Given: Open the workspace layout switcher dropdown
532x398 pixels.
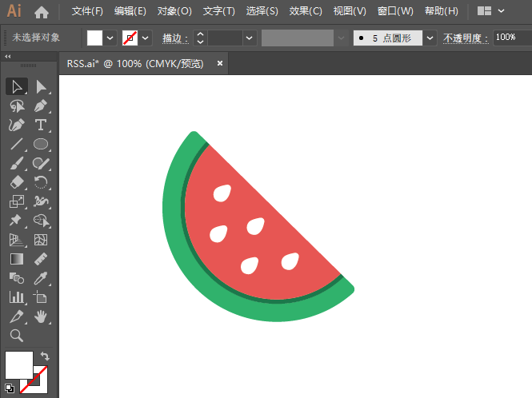Looking at the screenshot, I should [x=490, y=11].
